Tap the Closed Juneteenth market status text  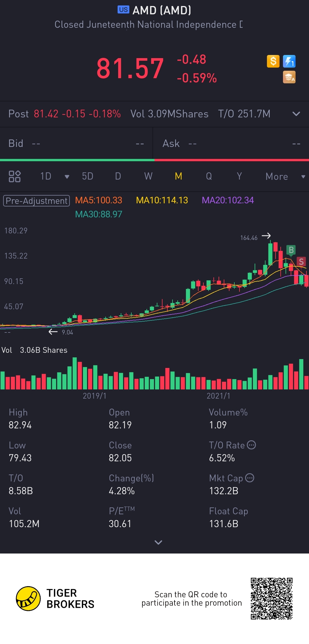(x=149, y=25)
